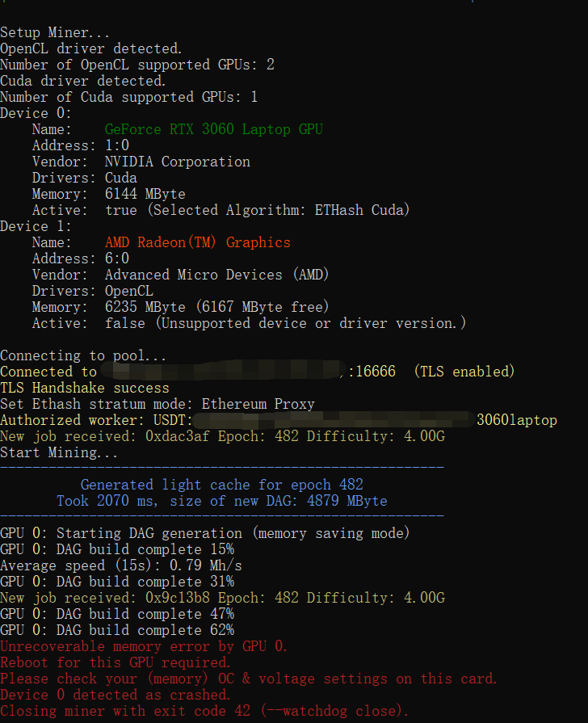
Task: Click 'Average speed (15s): 0.79 Mh/s'
Action: click(121, 565)
